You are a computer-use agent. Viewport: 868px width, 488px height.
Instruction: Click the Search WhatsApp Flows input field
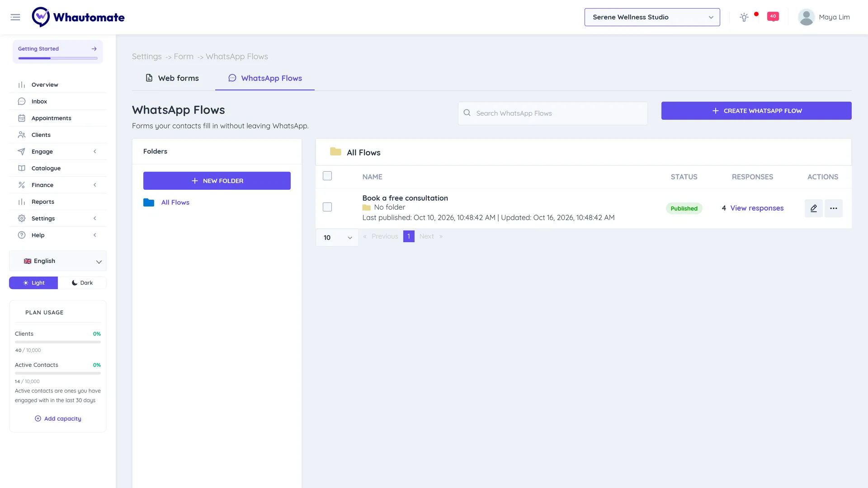(553, 113)
